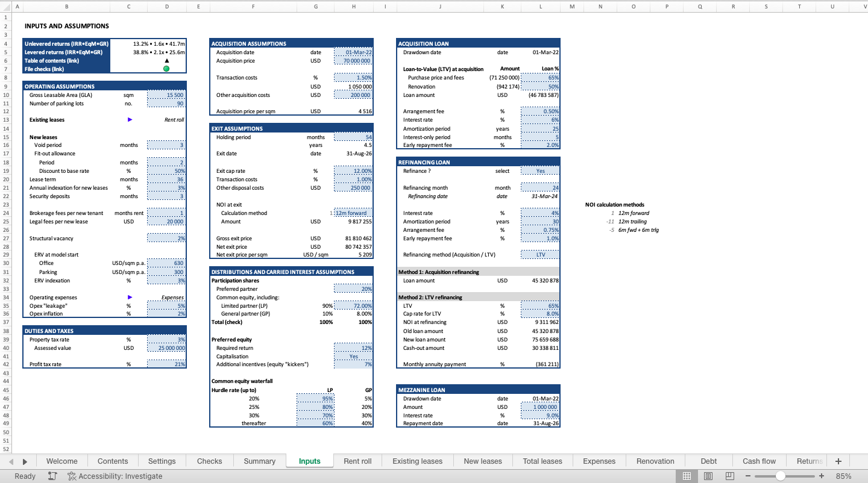
Task: Click the Existing leases blue arrow link
Action: point(130,120)
